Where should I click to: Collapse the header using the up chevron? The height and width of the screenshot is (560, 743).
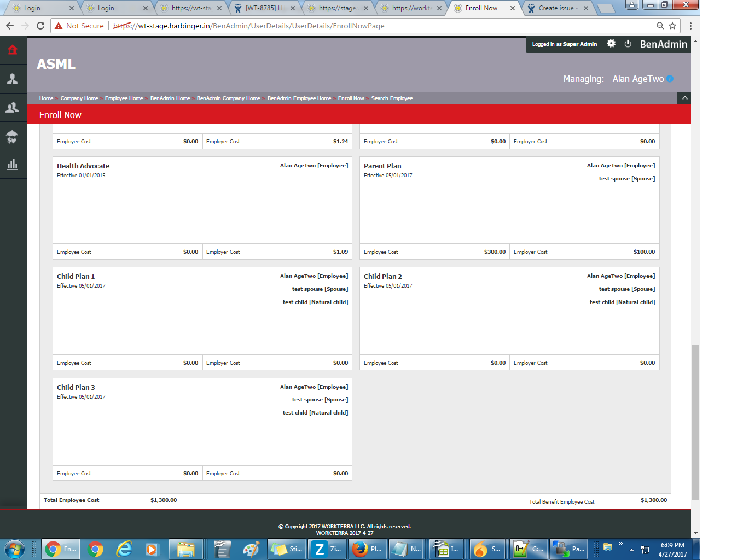coord(684,98)
